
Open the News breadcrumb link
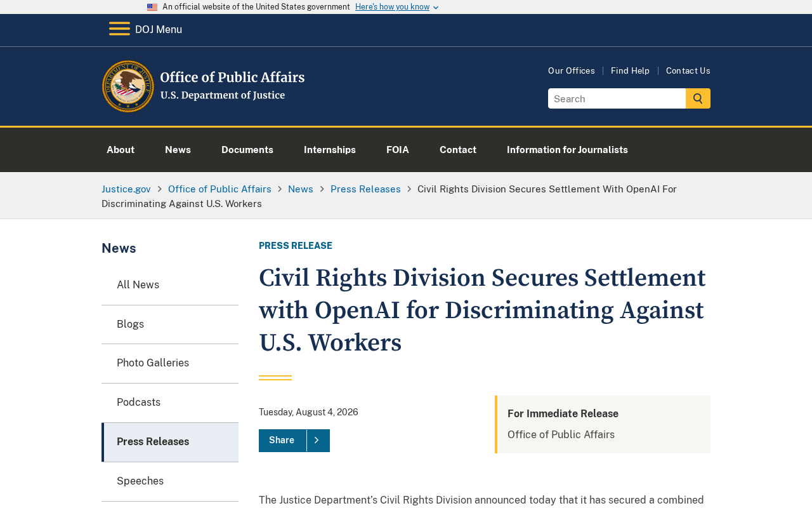coord(301,189)
